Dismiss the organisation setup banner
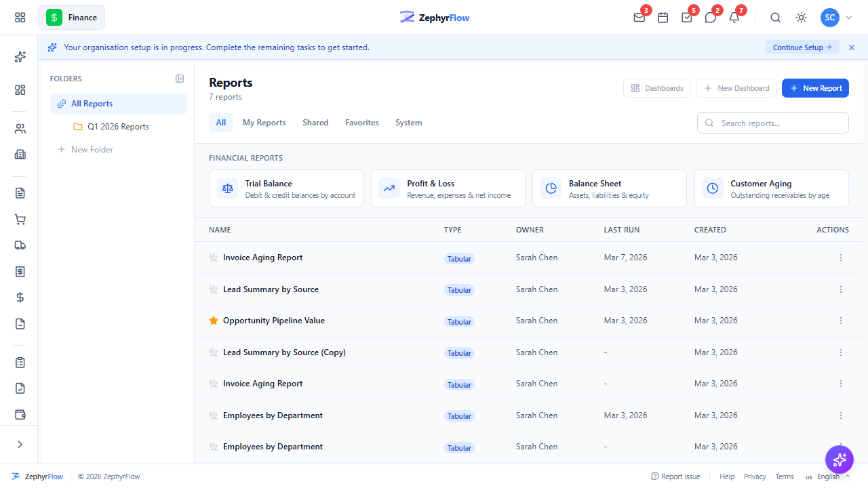The height and width of the screenshot is (488, 868). pyautogui.click(x=852, y=47)
